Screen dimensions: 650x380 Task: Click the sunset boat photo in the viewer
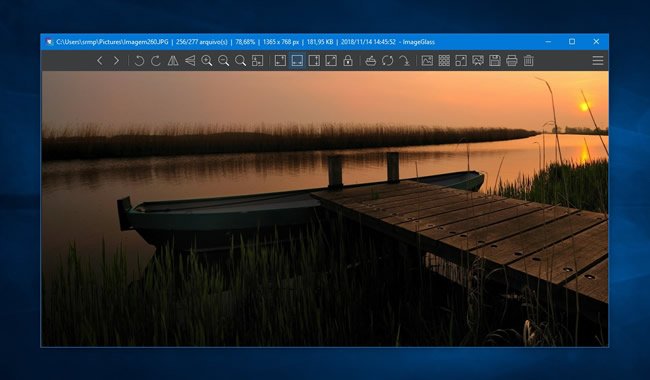coord(325,208)
